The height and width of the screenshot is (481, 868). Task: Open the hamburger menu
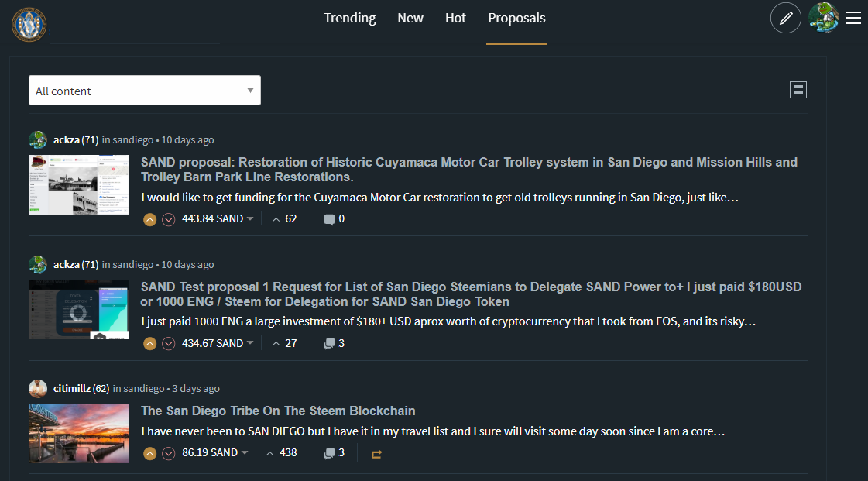[853, 19]
